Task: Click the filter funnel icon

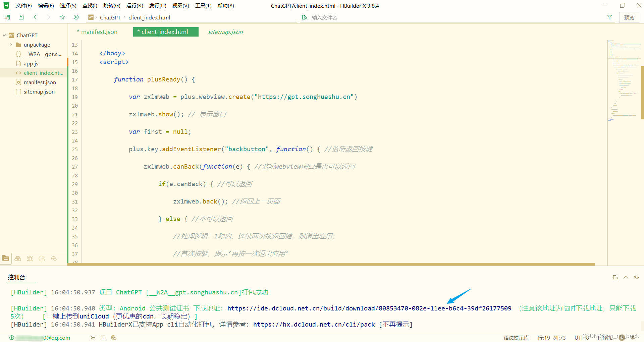Action: tap(609, 17)
